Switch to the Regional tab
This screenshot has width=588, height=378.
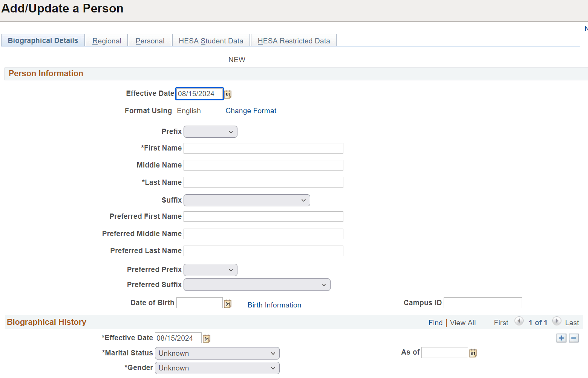[107, 40]
